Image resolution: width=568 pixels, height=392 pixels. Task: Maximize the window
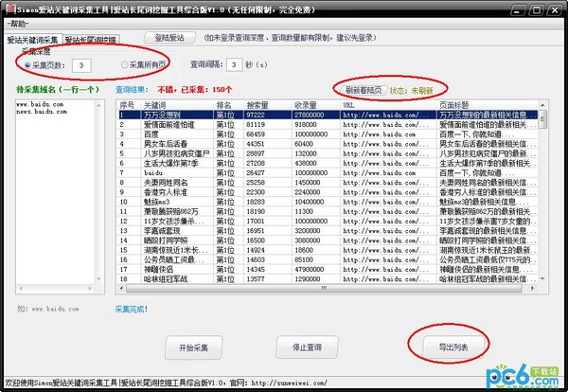pyautogui.click(x=536, y=9)
